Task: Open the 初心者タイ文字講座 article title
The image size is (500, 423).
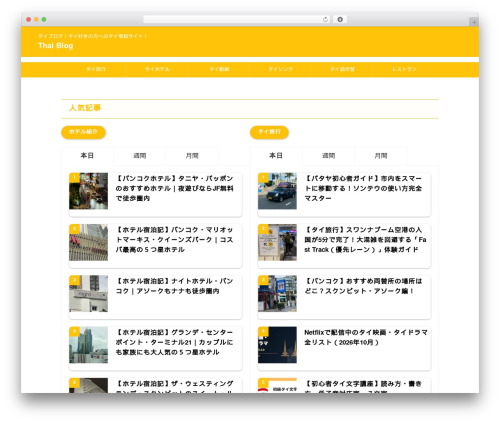Action: click(x=363, y=387)
